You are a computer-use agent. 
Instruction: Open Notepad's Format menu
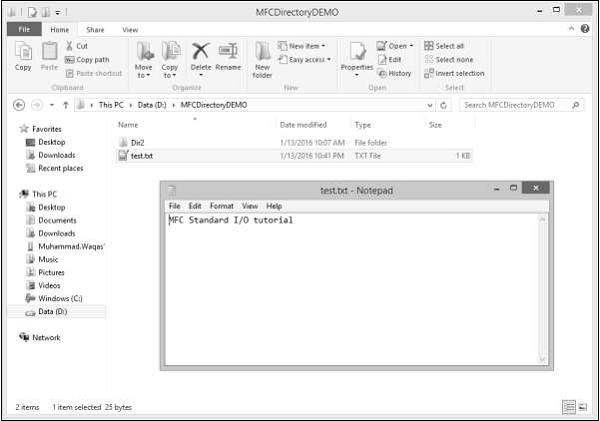(221, 206)
